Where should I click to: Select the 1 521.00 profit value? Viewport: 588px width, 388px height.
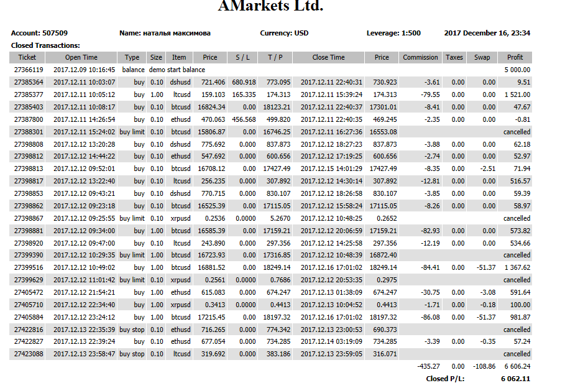[518, 95]
